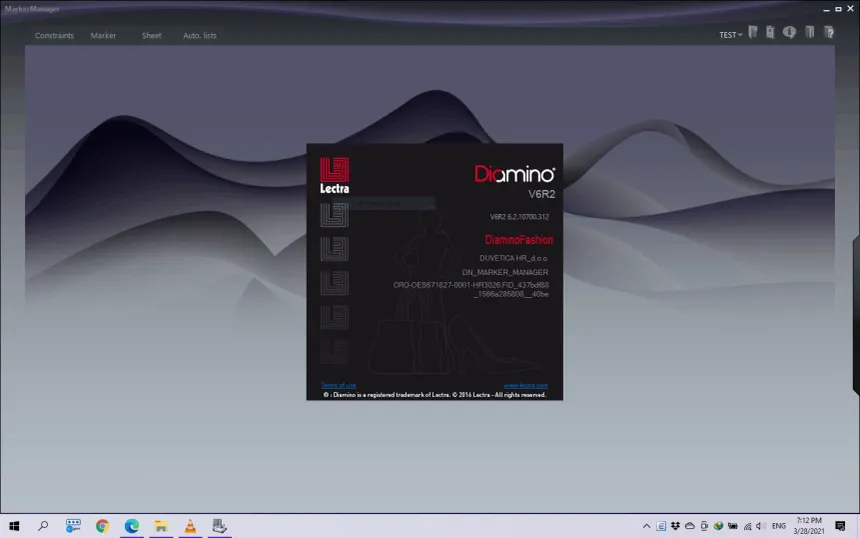Open the Sheet menu

(151, 36)
